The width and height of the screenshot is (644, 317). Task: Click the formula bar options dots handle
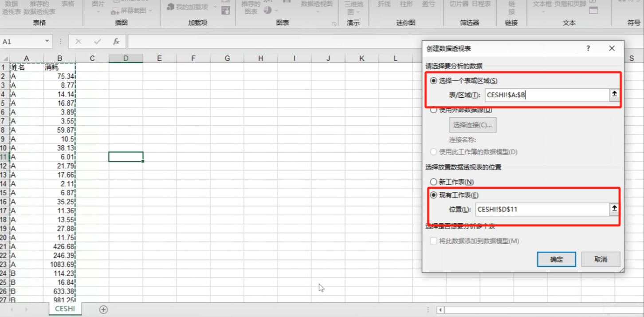tap(61, 41)
